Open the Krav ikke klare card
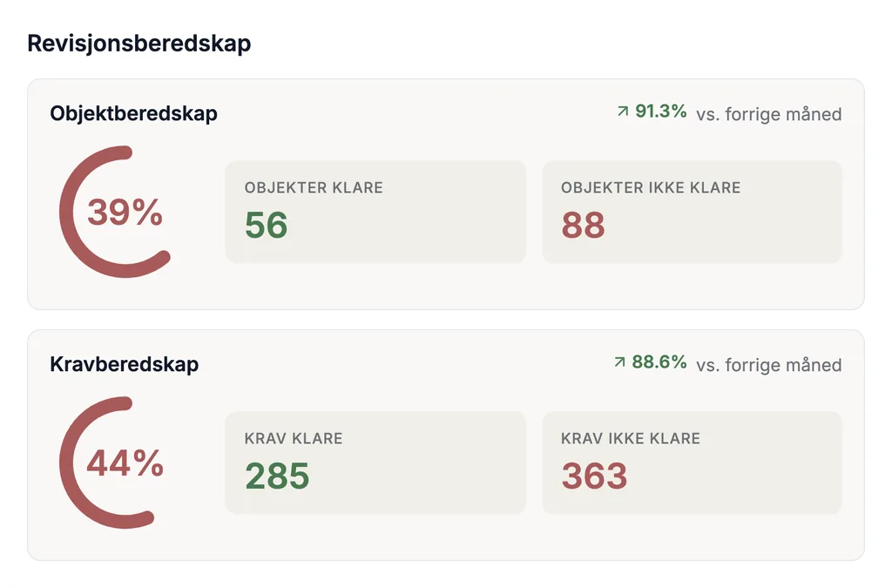Viewport: 892px width, 588px height. click(692, 463)
